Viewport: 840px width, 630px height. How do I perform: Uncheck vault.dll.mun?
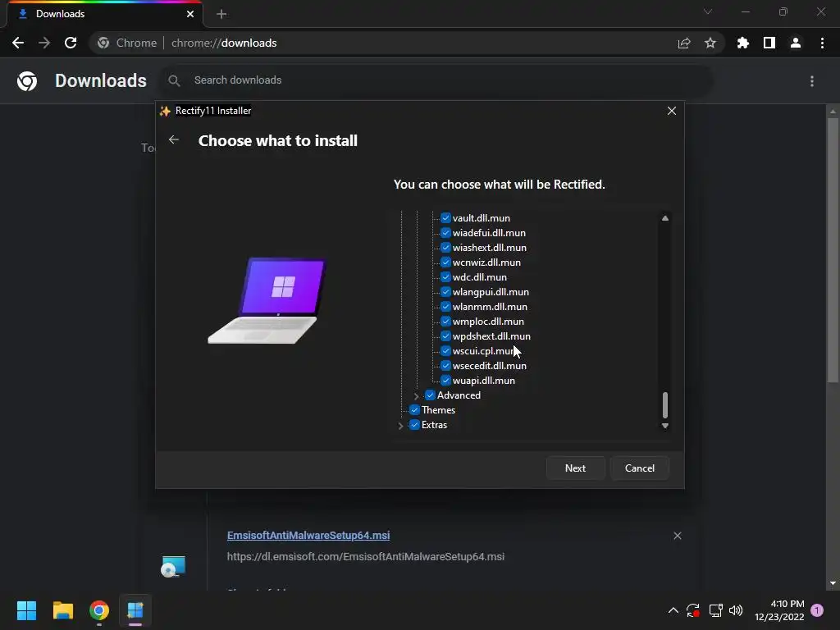coord(445,218)
